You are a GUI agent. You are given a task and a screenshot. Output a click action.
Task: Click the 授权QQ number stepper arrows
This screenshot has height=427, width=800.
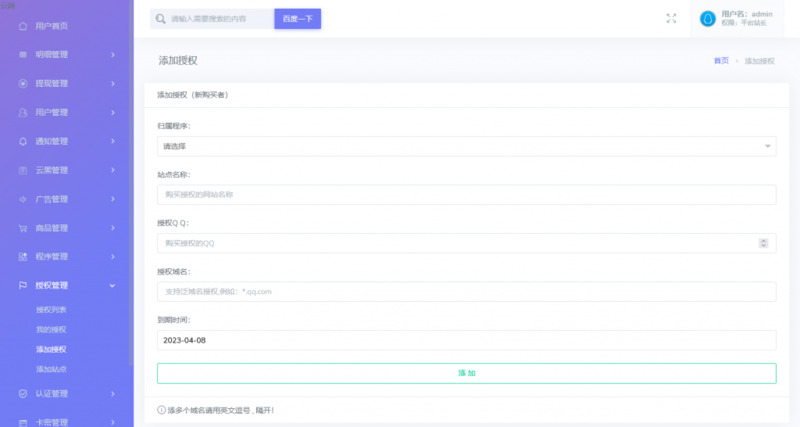pos(764,243)
